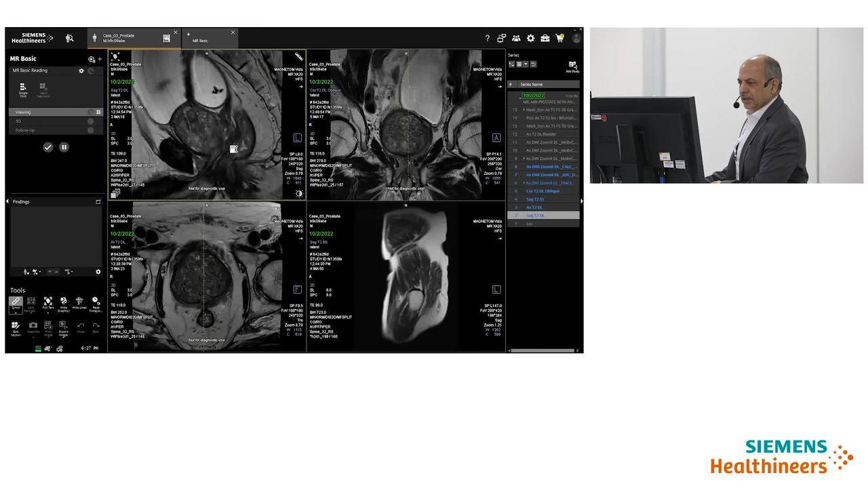Toggle the Viewing layout grid icon
Viewport: 868px width, 488px height.
[98, 113]
